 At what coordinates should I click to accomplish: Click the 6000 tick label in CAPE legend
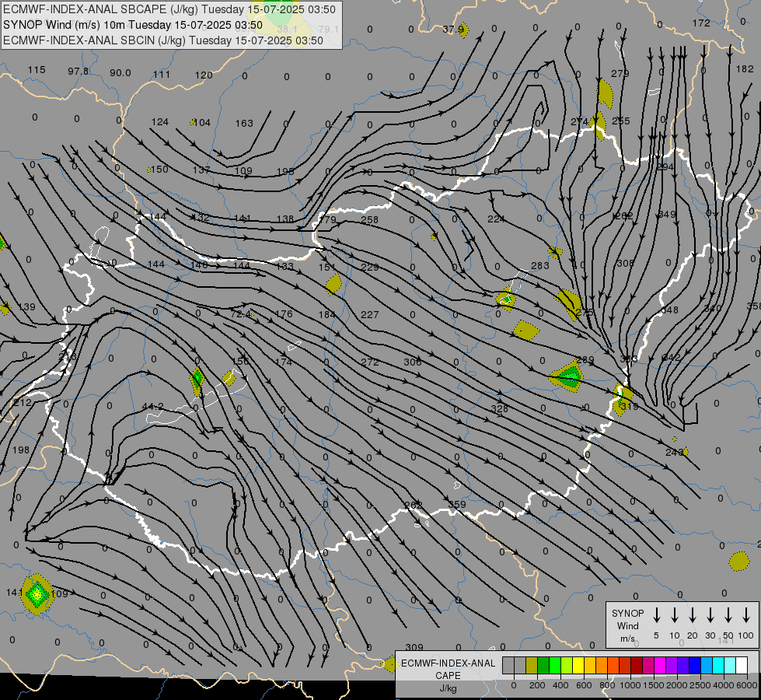(x=747, y=685)
